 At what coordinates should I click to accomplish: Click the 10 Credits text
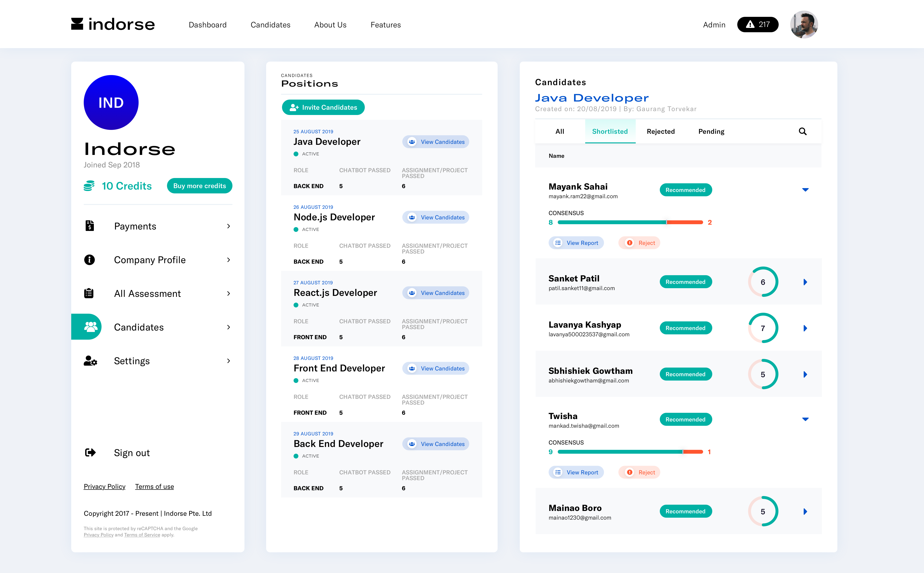click(127, 186)
